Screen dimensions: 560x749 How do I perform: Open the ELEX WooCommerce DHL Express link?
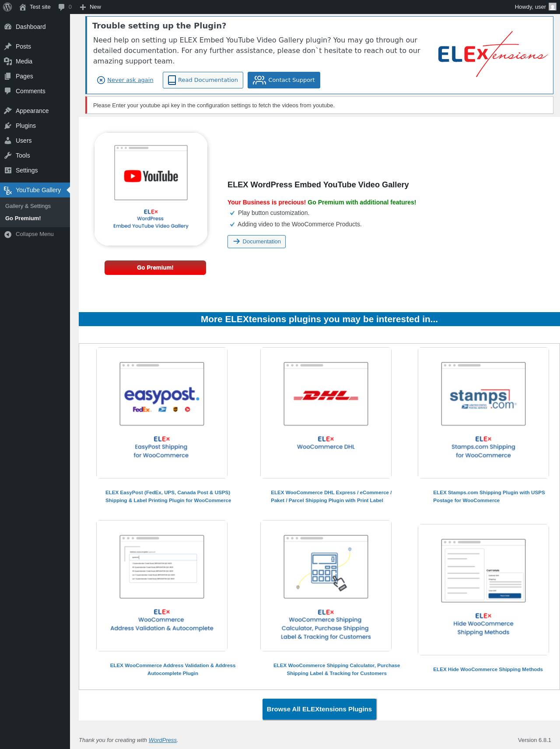[331, 496]
